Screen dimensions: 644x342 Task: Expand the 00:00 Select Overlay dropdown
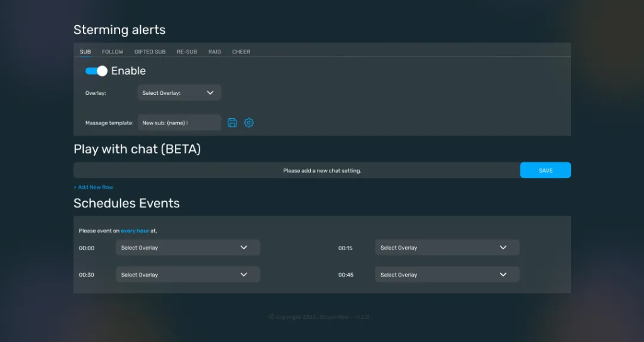click(188, 248)
